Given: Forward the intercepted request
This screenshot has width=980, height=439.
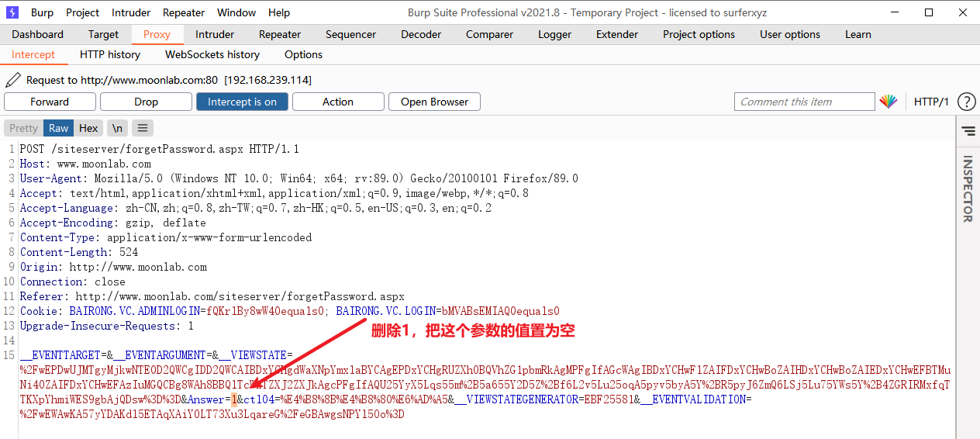Looking at the screenshot, I should click(x=50, y=102).
